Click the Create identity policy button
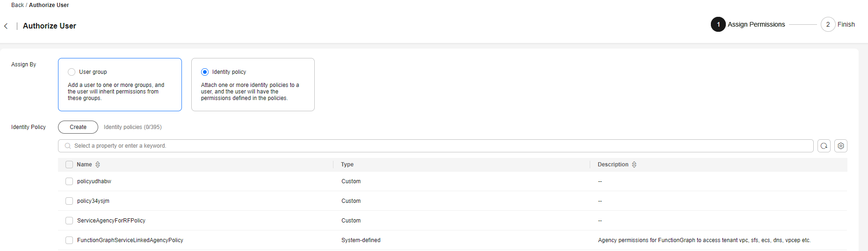868x251 pixels. (x=78, y=127)
